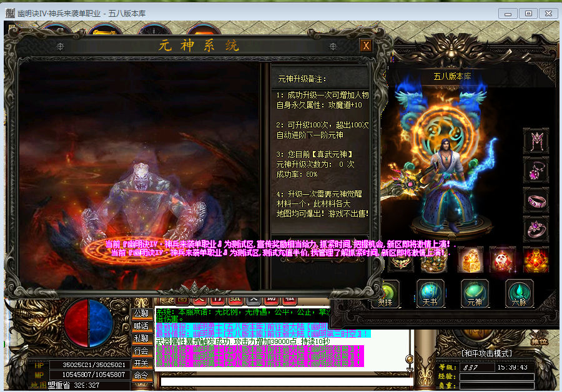This screenshot has height=392, width=562.
Task: Click the note 攻魔道+10 line
Action: point(319,105)
